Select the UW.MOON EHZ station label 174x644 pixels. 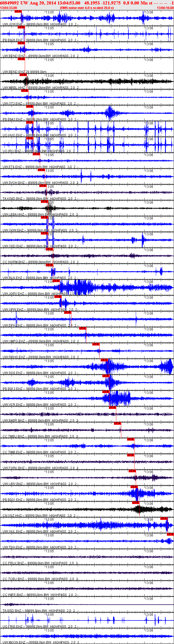(13, 642)
